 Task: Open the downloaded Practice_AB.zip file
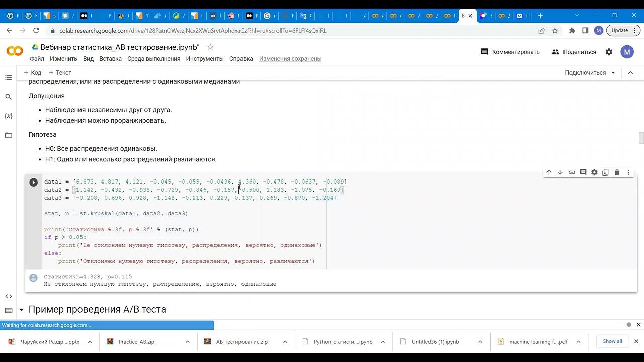coord(136,342)
